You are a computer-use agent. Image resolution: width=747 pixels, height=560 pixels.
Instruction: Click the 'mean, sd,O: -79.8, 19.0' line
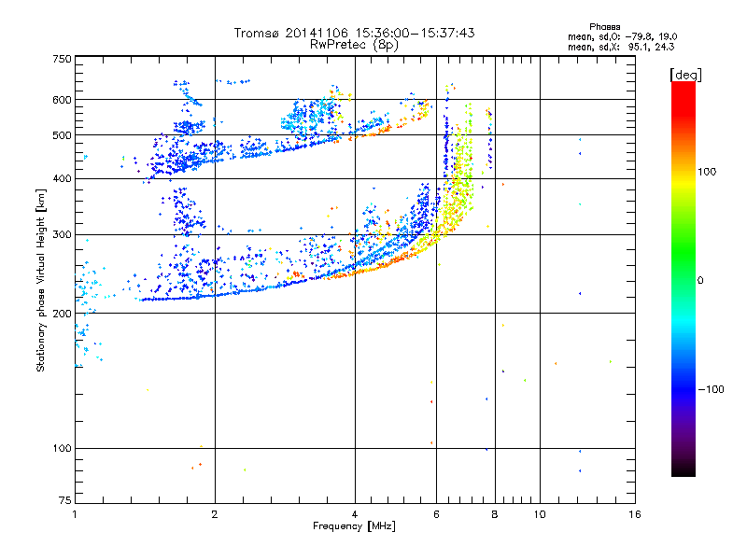622,36
